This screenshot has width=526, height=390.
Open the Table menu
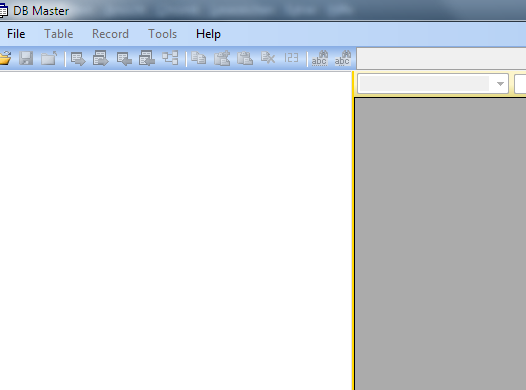(x=59, y=34)
